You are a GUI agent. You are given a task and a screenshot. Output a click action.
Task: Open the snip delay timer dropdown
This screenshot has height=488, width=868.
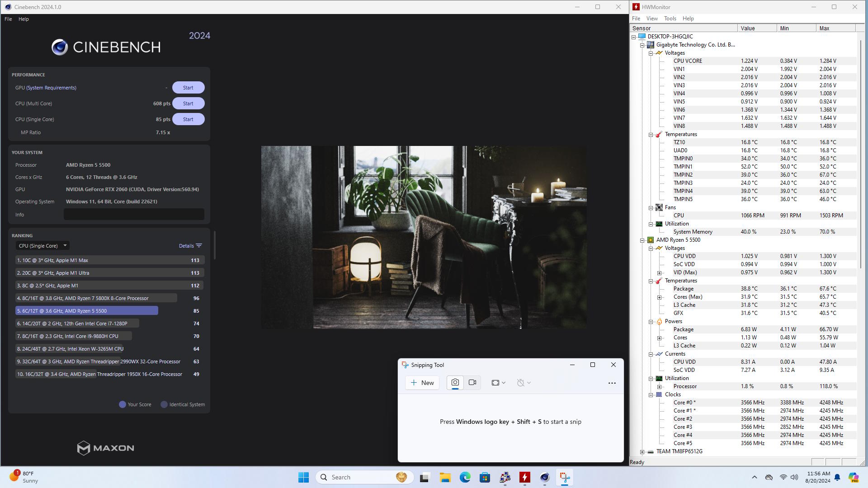[524, 383]
